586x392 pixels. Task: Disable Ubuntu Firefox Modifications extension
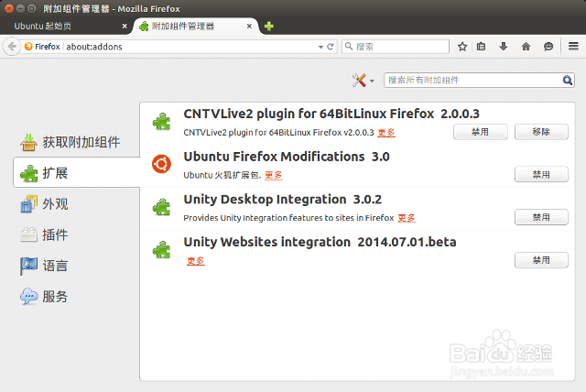click(x=541, y=175)
